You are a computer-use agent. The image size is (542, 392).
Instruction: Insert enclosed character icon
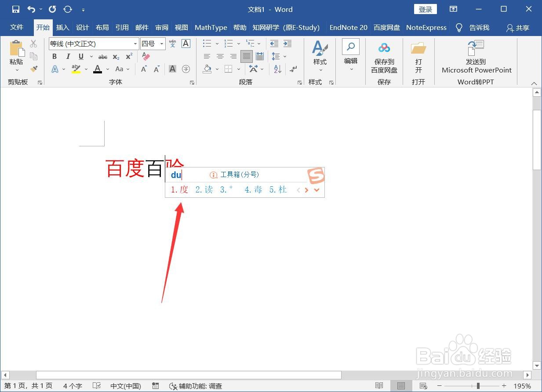[186, 69]
